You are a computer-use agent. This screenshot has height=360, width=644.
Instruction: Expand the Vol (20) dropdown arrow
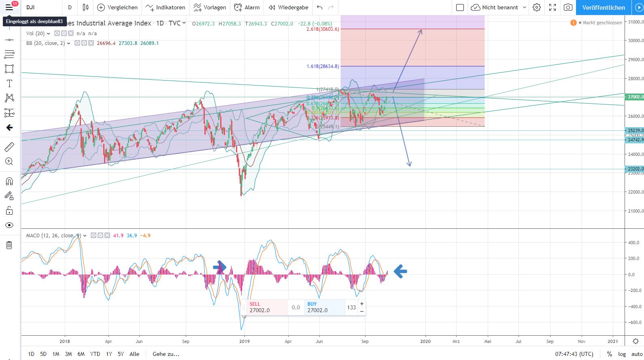pos(49,34)
